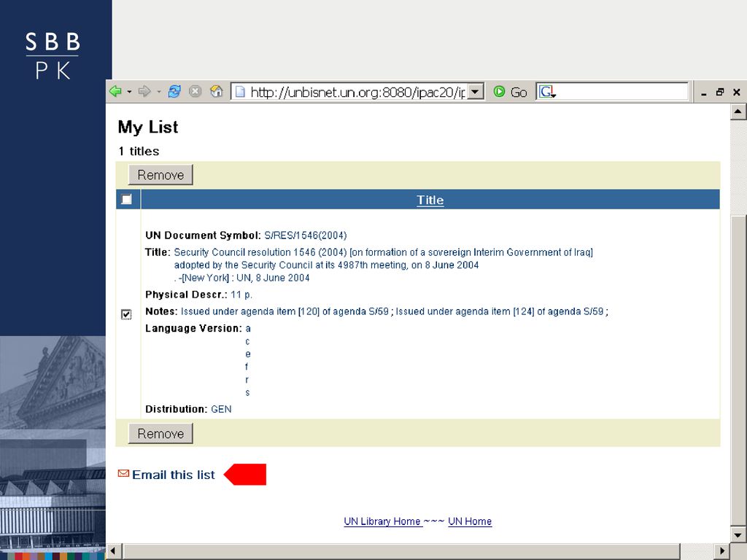Viewport: 747px width, 560px height.
Task: Click the bottom Remove button
Action: (160, 434)
